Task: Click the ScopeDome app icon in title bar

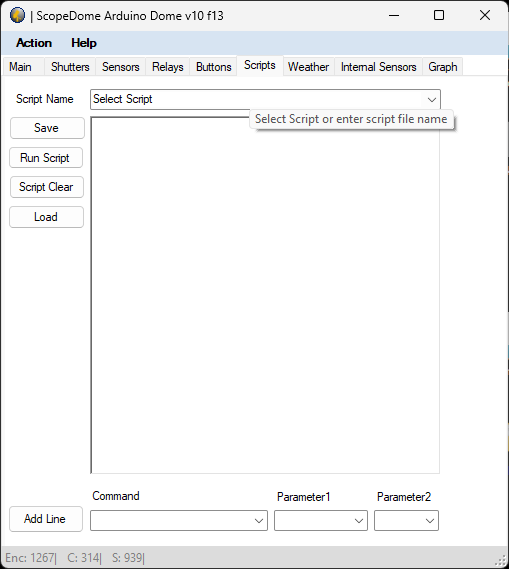Action: tap(17, 16)
